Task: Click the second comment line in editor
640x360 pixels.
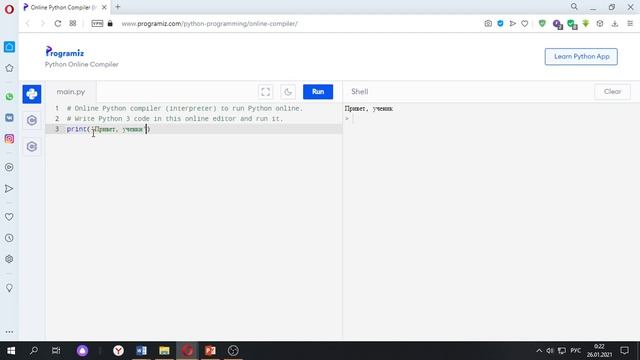Action: (x=175, y=119)
